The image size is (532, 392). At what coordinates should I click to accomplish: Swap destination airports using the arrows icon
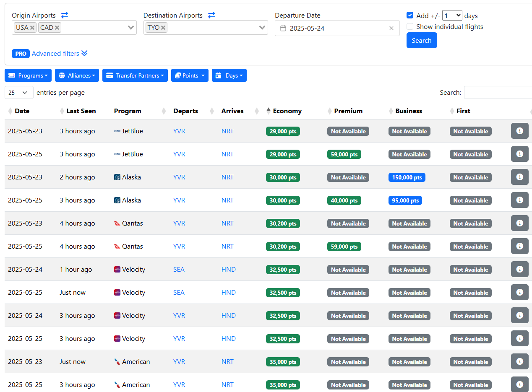211,15
